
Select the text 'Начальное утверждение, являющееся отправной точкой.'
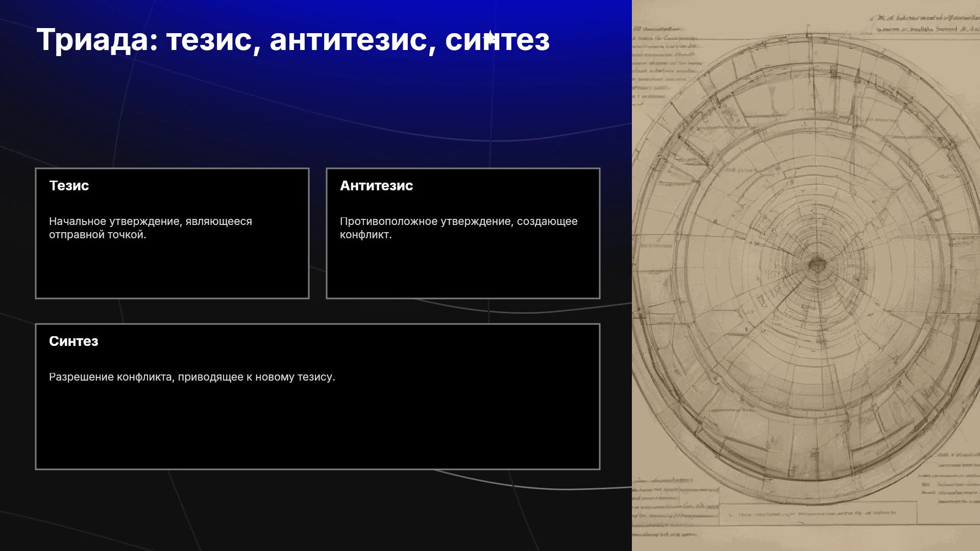(151, 228)
